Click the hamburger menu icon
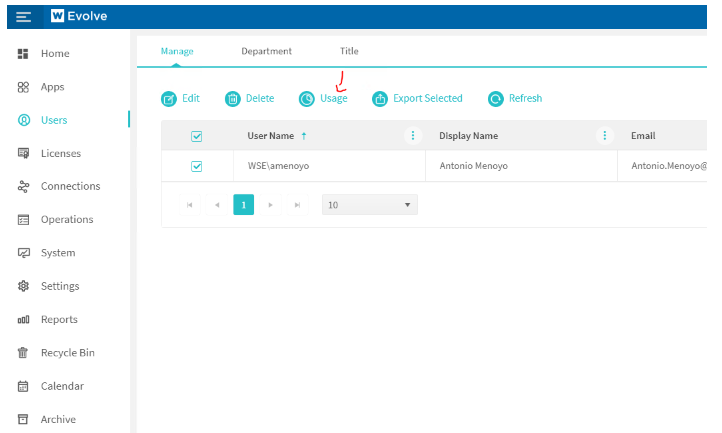 pyautogui.click(x=23, y=16)
